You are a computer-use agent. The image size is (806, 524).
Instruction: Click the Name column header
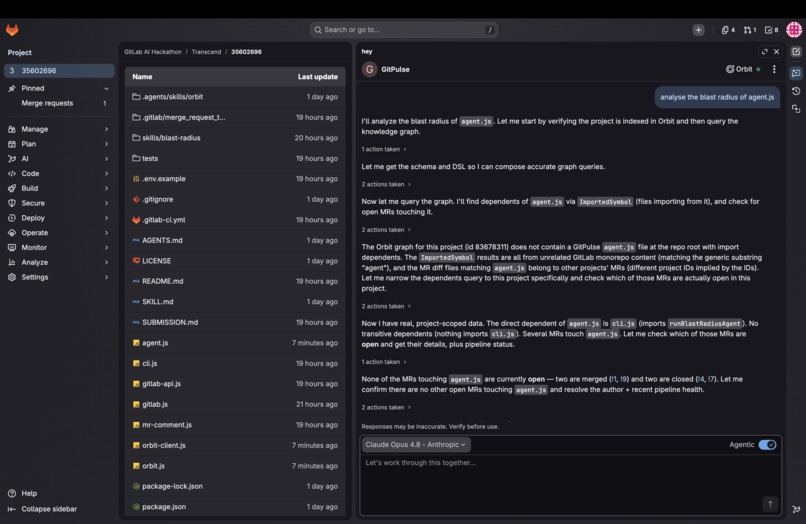click(142, 77)
